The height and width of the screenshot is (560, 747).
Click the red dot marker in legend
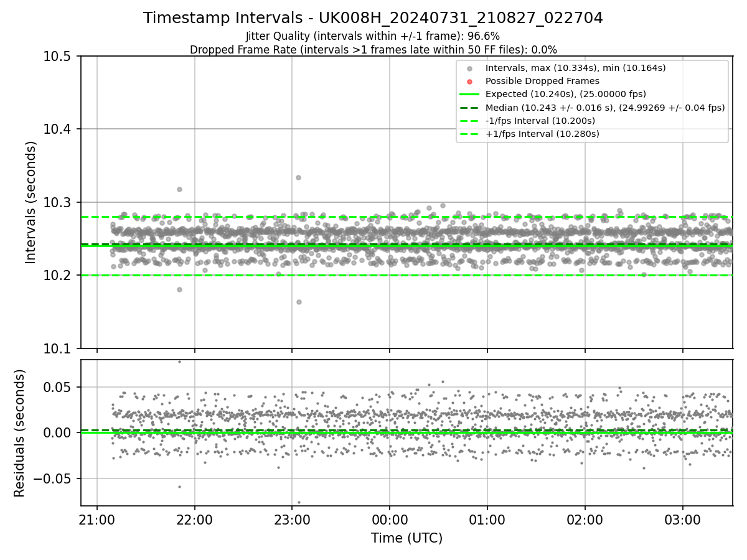470,82
